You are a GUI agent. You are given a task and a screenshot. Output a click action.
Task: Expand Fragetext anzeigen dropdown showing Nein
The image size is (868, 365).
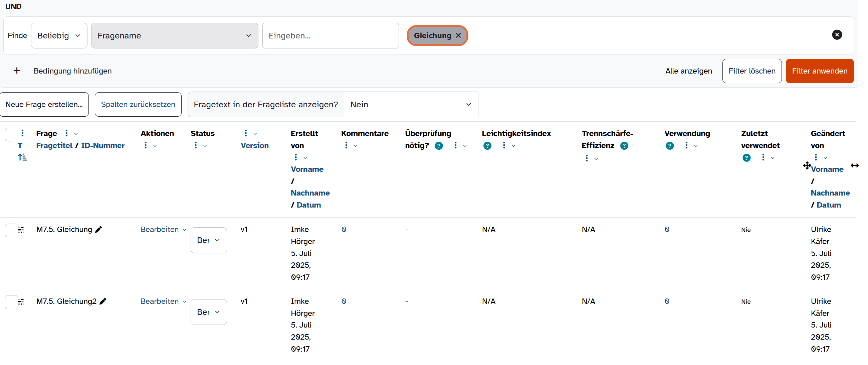411,105
